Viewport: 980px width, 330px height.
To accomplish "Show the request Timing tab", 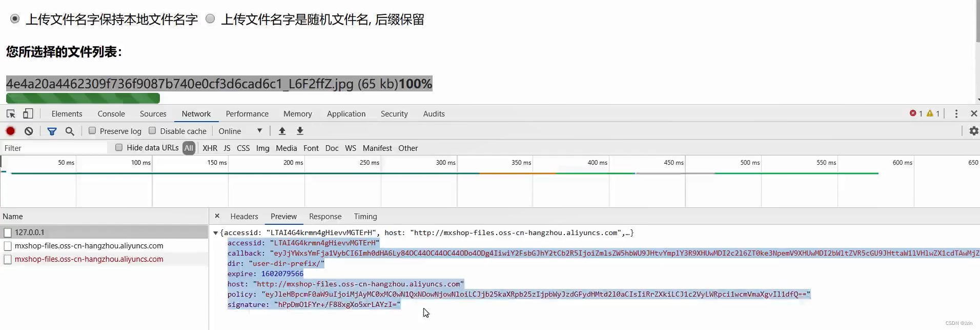I will tap(365, 217).
